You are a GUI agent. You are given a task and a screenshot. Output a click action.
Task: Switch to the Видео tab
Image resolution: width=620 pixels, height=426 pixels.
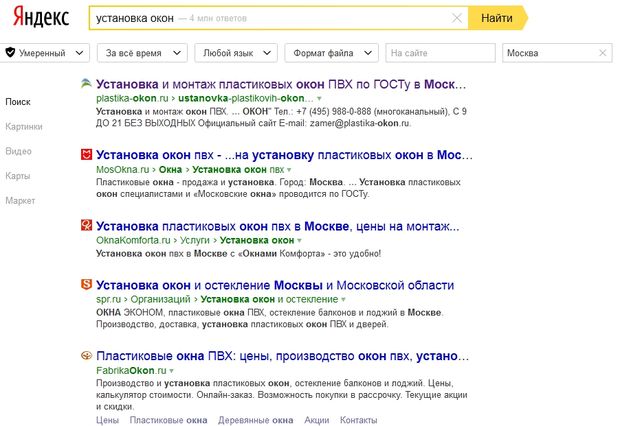tap(19, 151)
